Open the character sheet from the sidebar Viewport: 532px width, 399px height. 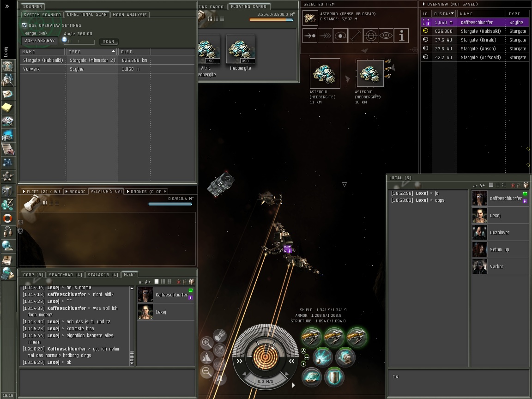[7, 66]
